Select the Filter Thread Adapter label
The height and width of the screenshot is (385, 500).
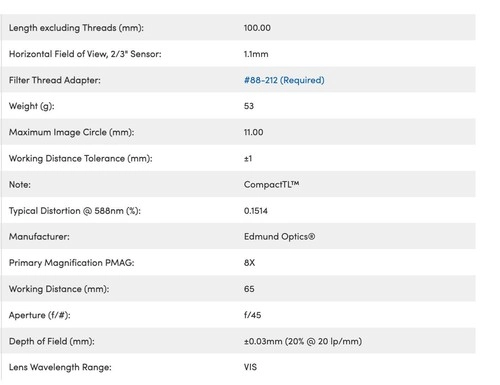tap(55, 80)
